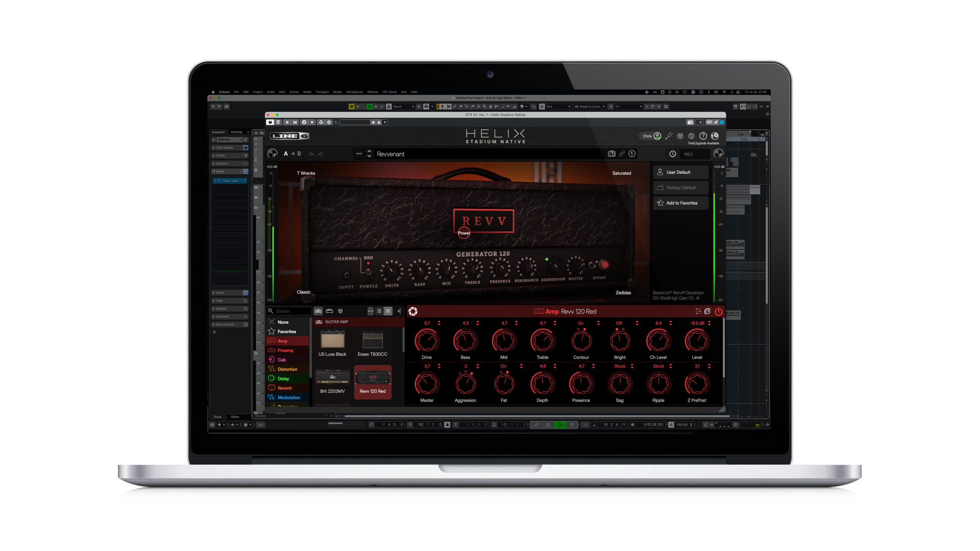Toggle the plugin Read automation R button
The image size is (980, 551).
tap(287, 122)
